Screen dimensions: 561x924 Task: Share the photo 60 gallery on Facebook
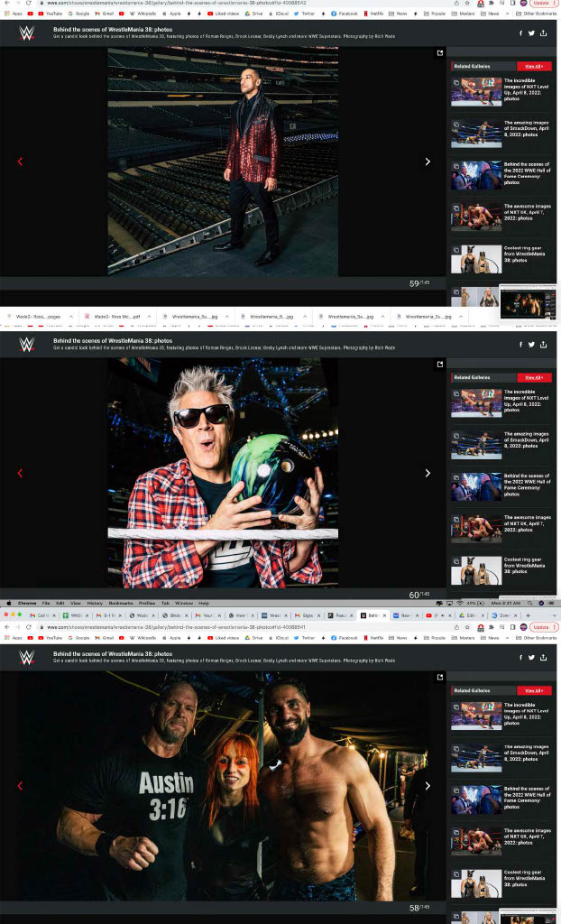[x=521, y=344]
